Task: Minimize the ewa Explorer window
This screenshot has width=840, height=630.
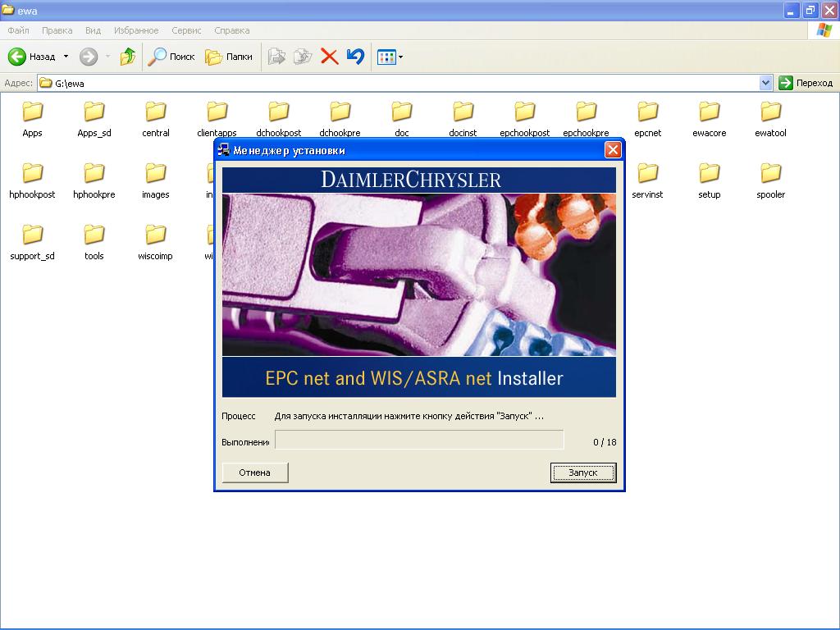Action: [x=792, y=10]
